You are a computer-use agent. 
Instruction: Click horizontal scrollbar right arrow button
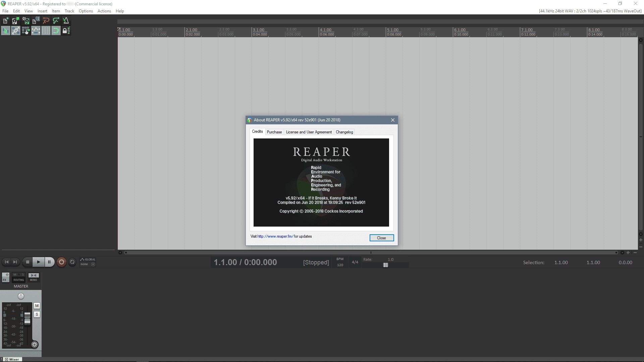[622, 252]
